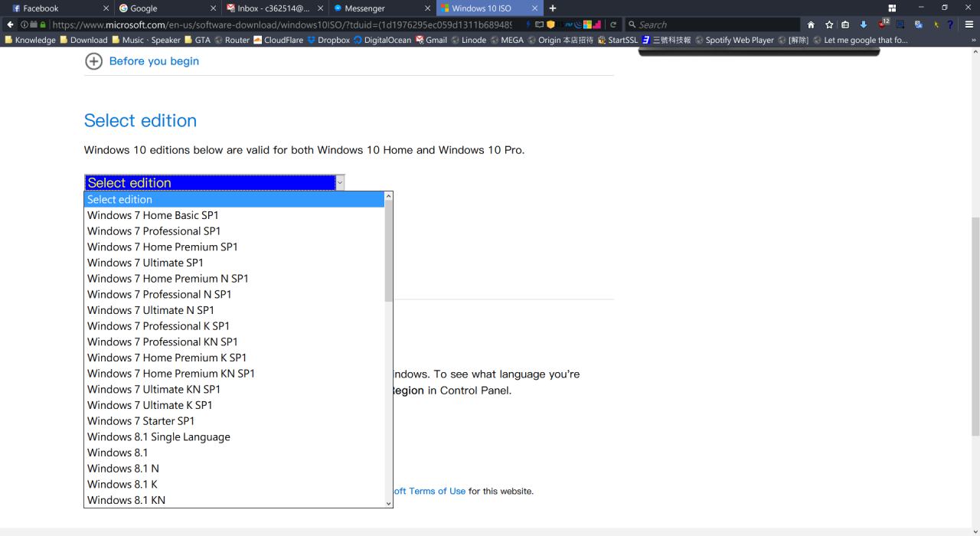Open the Spotify Web Player bookmark
This screenshot has width=980, height=536.
(x=734, y=41)
